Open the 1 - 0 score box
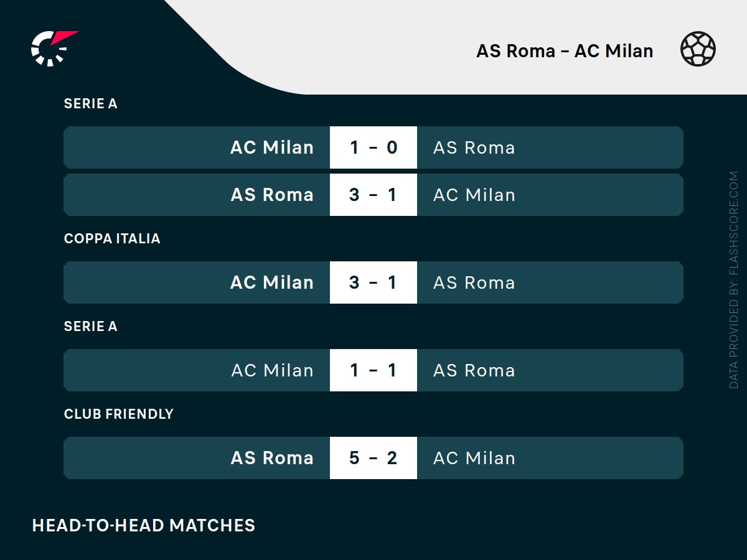 [374, 147]
